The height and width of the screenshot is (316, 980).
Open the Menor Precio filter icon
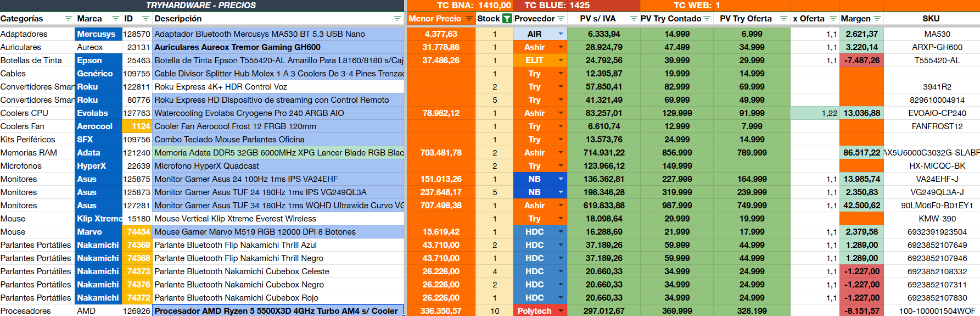click(469, 19)
